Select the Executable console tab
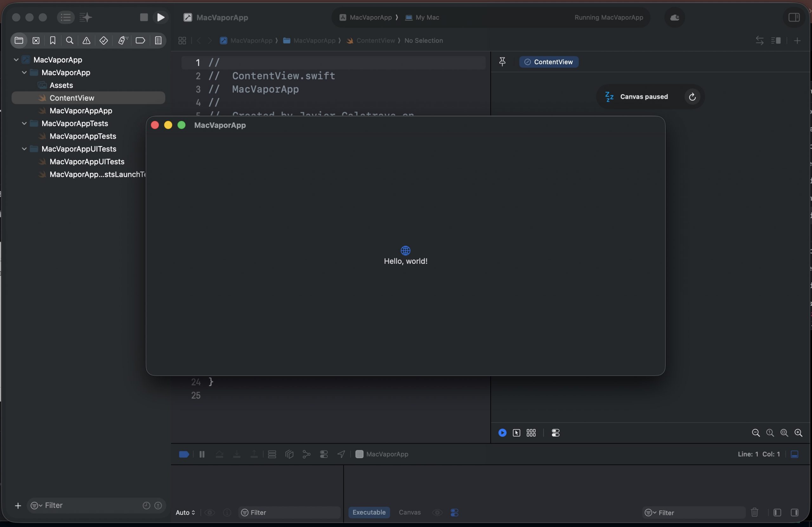Image resolution: width=812 pixels, height=527 pixels. coord(369,512)
